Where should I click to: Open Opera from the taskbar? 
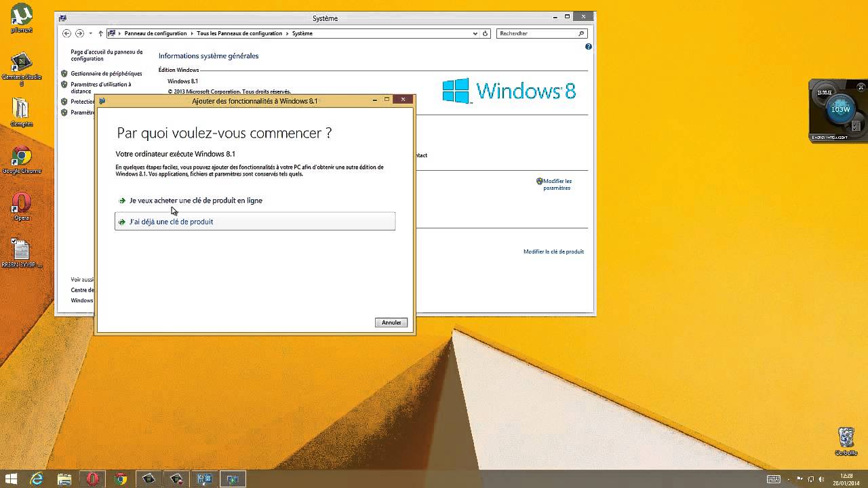pos(92,479)
